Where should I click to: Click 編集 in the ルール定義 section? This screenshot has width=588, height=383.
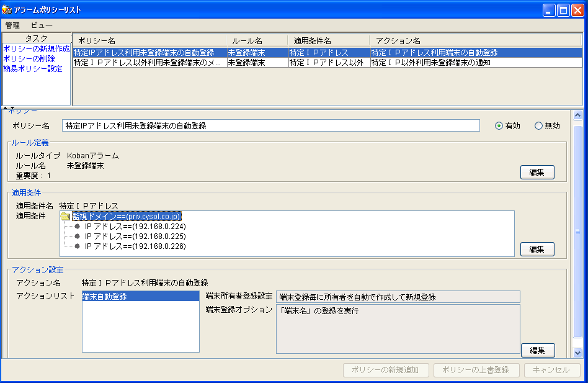click(x=537, y=172)
